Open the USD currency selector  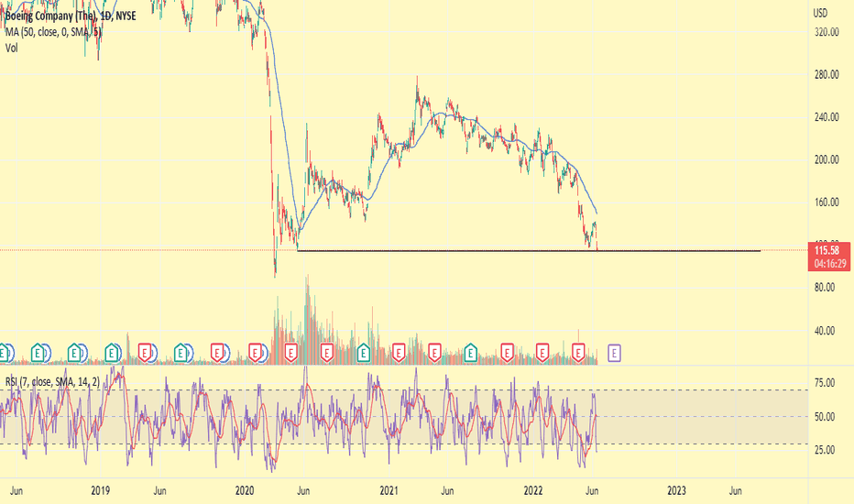click(820, 13)
